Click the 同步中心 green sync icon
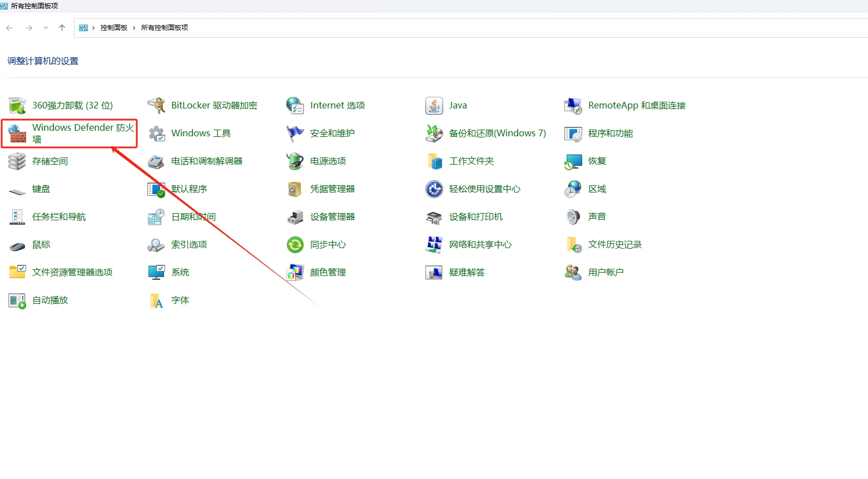Screen dimensions: 868x479 tap(295, 245)
